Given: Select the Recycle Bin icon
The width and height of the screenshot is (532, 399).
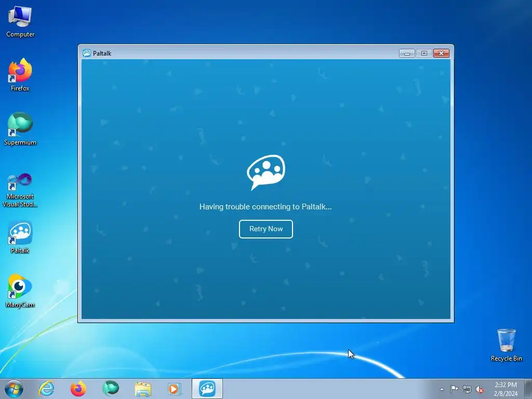Looking at the screenshot, I should point(506,345).
